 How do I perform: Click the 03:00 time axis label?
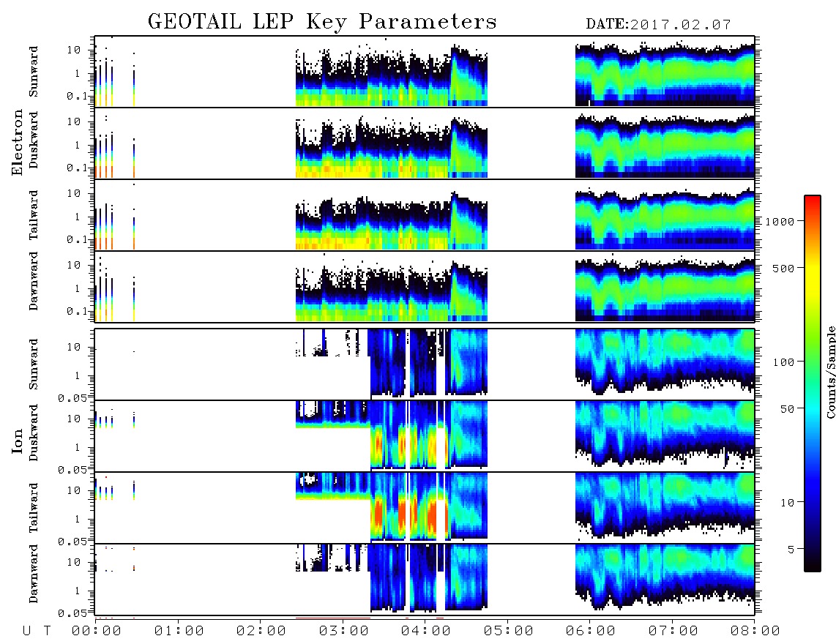click(x=344, y=632)
